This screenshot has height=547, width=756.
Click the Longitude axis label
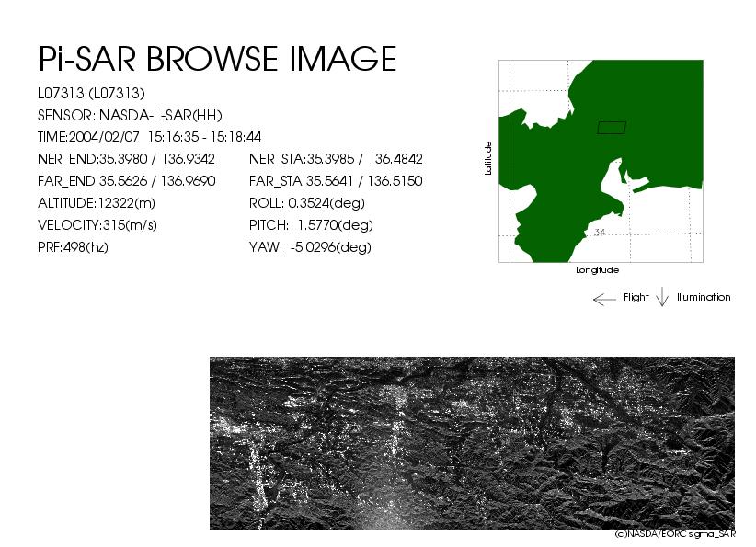click(598, 270)
